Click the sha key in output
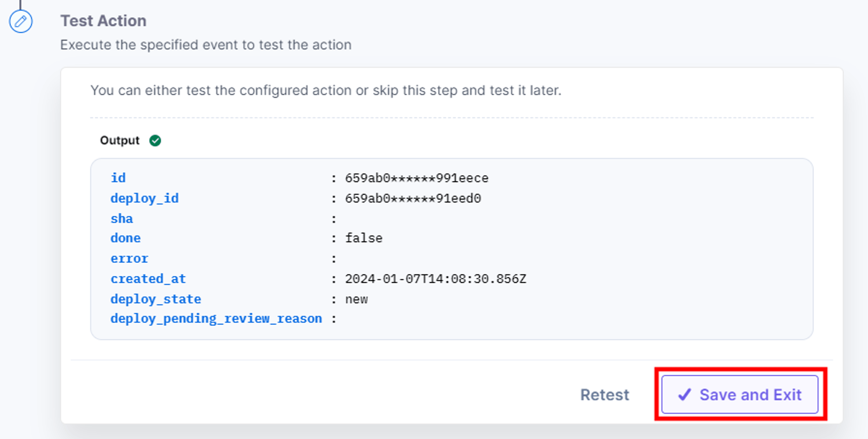 click(x=122, y=219)
